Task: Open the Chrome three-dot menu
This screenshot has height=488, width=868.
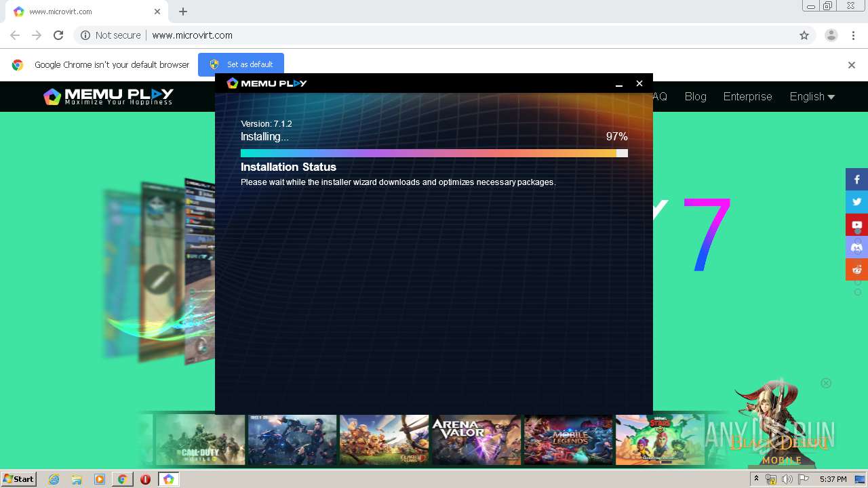Action: coord(853,35)
